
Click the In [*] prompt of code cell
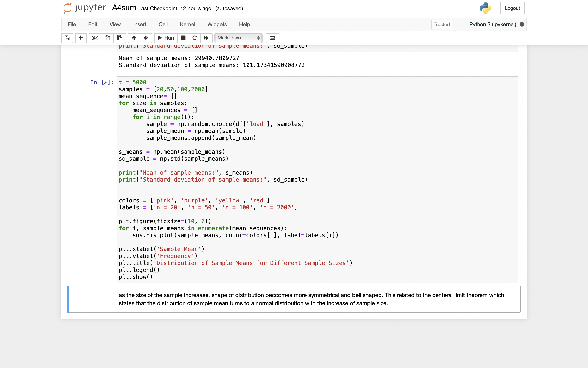pos(102,83)
